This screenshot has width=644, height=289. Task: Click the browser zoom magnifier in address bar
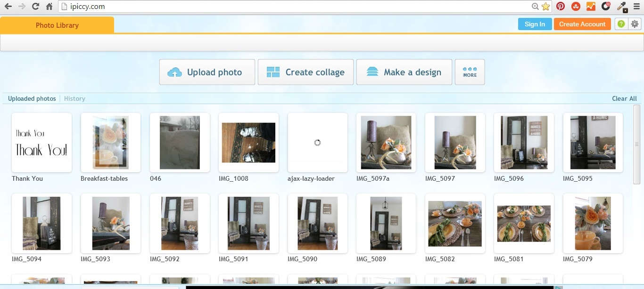click(535, 7)
